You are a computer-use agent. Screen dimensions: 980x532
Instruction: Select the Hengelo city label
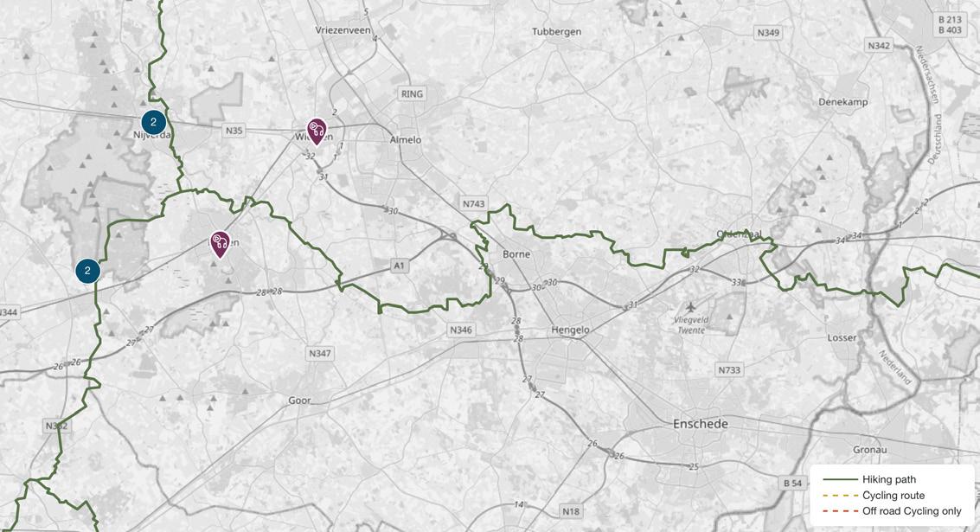(570, 330)
